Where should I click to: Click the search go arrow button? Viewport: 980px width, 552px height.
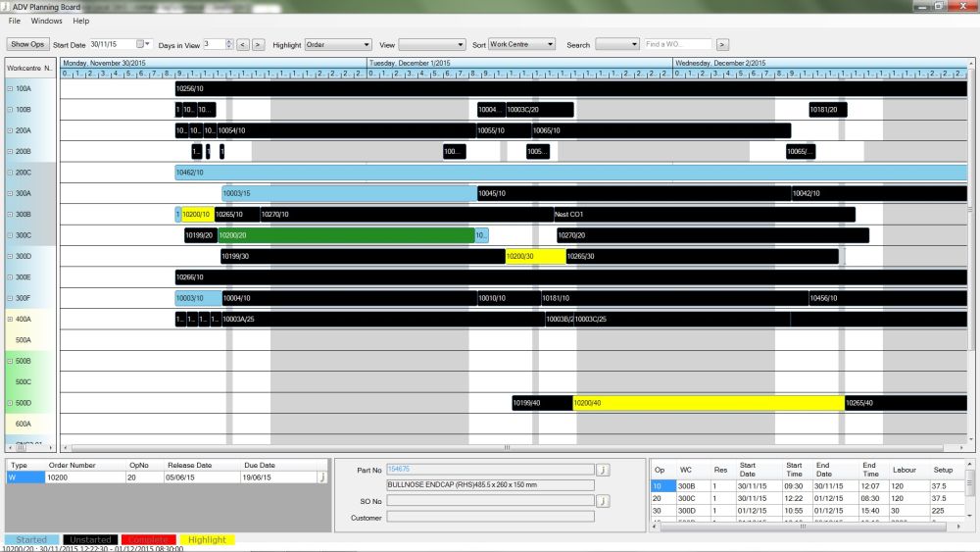coord(722,44)
